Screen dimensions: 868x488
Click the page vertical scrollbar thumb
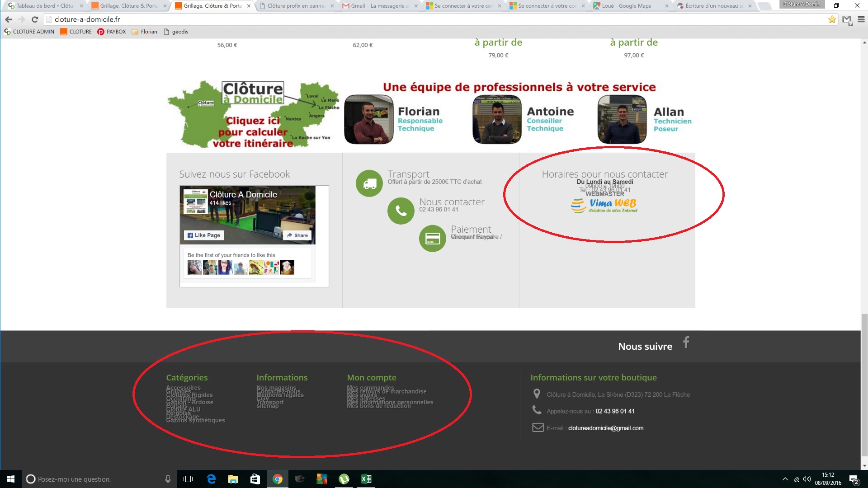[x=864, y=384]
